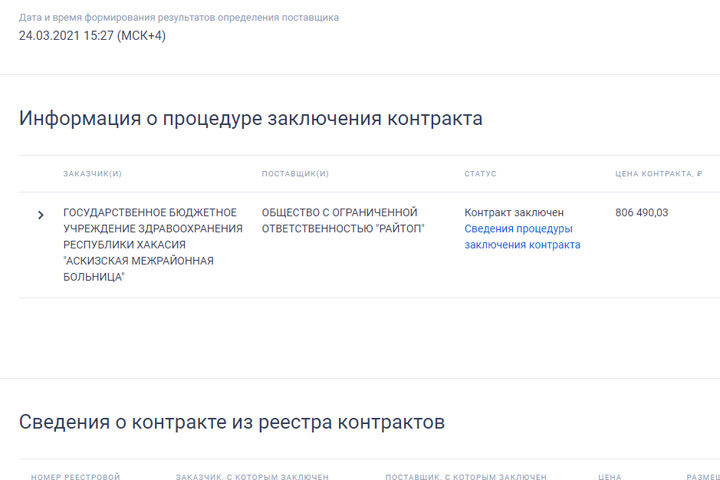Click the СТАТУС column header
This screenshot has width=720, height=480.
pyautogui.click(x=480, y=174)
